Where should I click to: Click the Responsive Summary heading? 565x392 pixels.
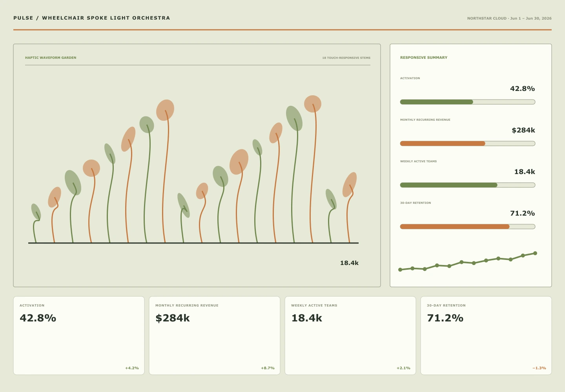point(424,58)
